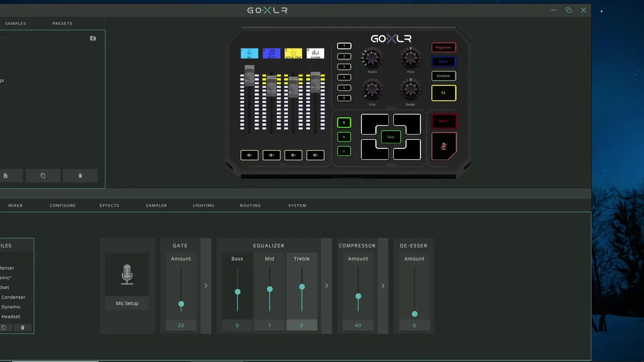Expand the Gate advanced settings chevron
Image resolution: width=644 pixels, height=362 pixels.
point(206,286)
